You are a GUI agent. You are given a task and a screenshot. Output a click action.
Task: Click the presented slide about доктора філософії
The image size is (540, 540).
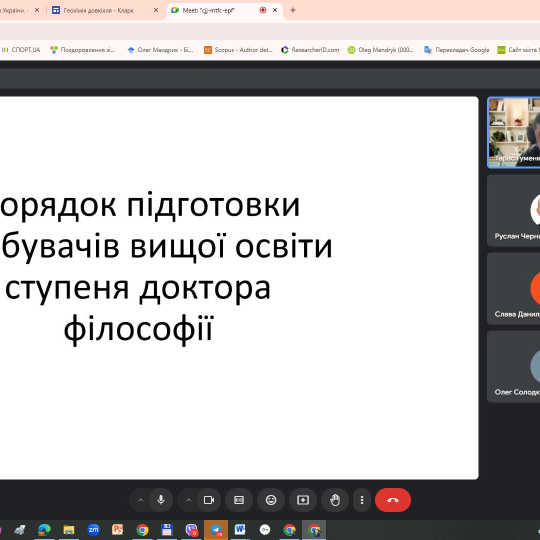point(239,288)
